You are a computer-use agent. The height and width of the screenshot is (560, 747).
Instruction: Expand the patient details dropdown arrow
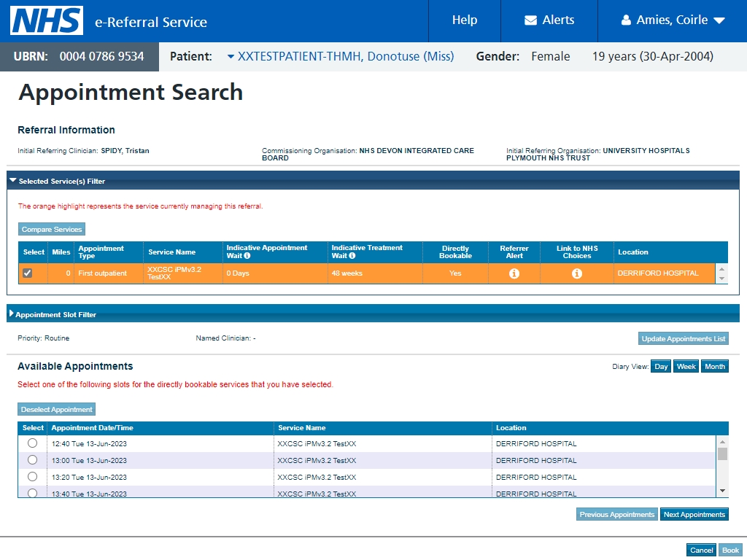(231, 57)
